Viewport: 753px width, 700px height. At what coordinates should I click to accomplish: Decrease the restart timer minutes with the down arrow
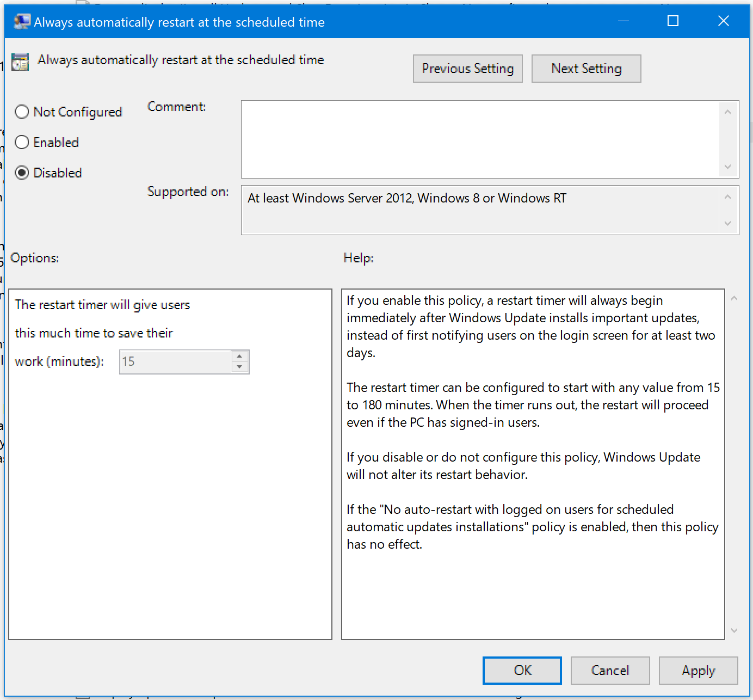pos(240,367)
